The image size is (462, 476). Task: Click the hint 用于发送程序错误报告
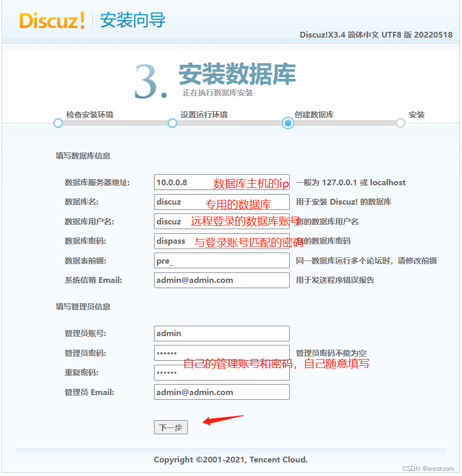pos(335,280)
